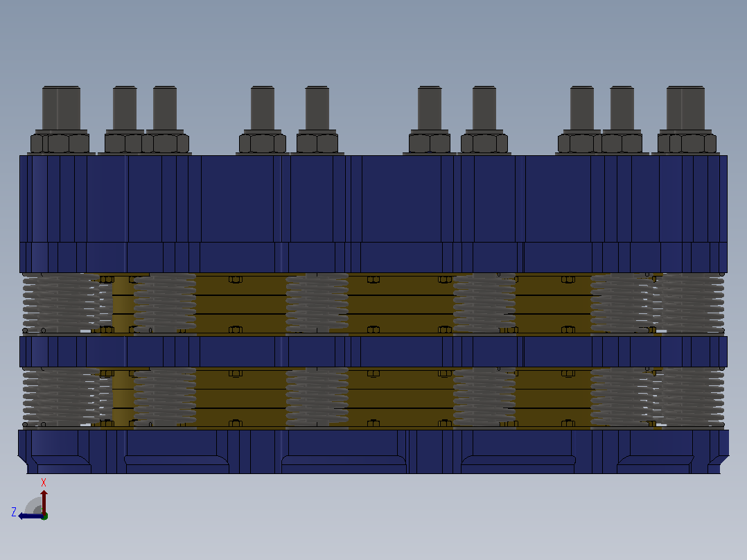Click the blue Z axis arrow of the triad
This screenshot has width=747, height=560.
[30, 516]
